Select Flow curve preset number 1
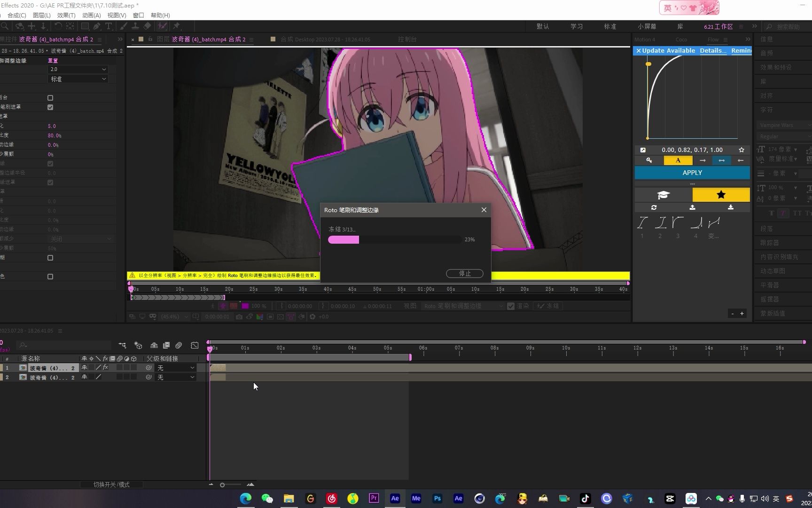This screenshot has height=508, width=812. click(642, 222)
